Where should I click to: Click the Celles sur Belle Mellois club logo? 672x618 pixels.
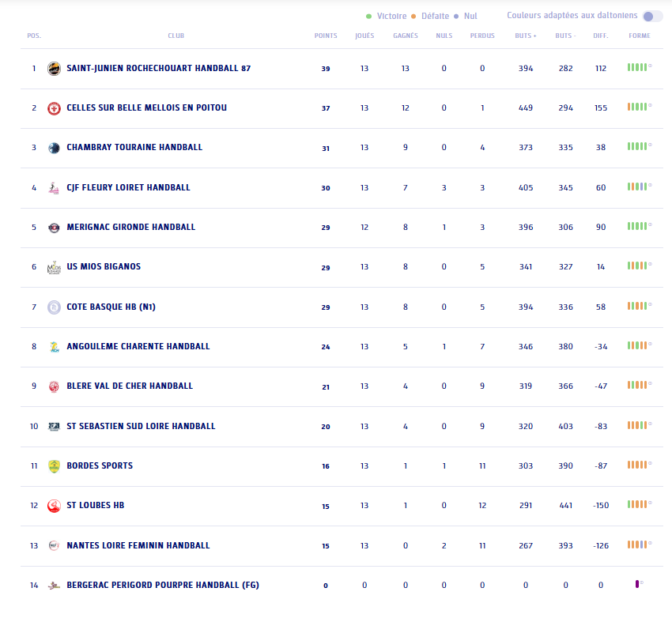point(54,108)
